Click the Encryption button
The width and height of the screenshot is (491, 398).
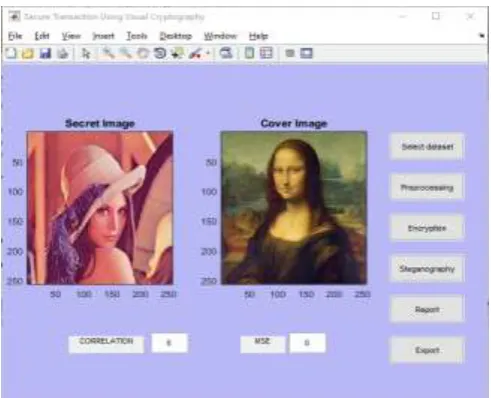(427, 228)
